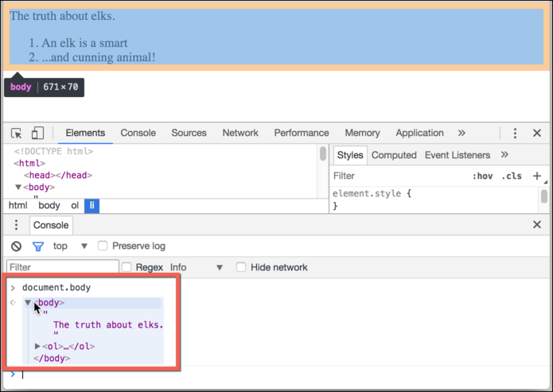The image size is (553, 392).
Task: Select the ol breadcrumb item
Action: pyautogui.click(x=75, y=206)
